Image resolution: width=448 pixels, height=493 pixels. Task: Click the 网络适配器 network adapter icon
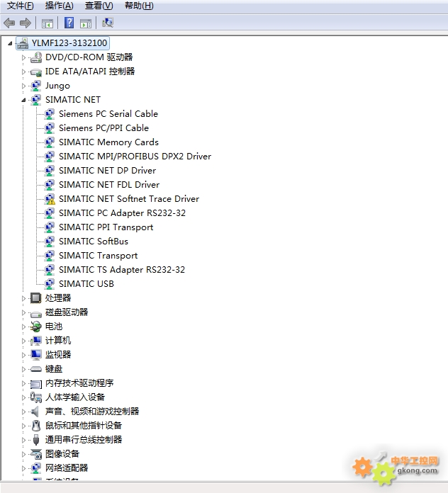pos(36,467)
